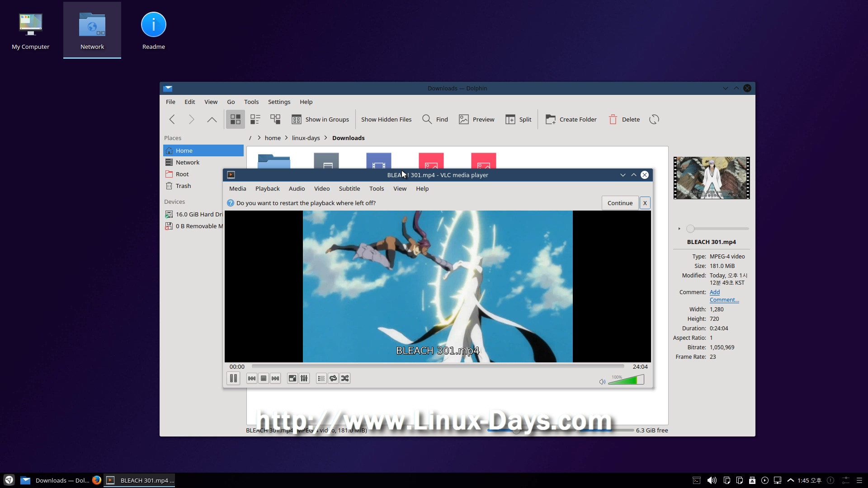Open 16.0 GiB Hard Drive device
The width and height of the screenshot is (868, 488).
(x=193, y=214)
